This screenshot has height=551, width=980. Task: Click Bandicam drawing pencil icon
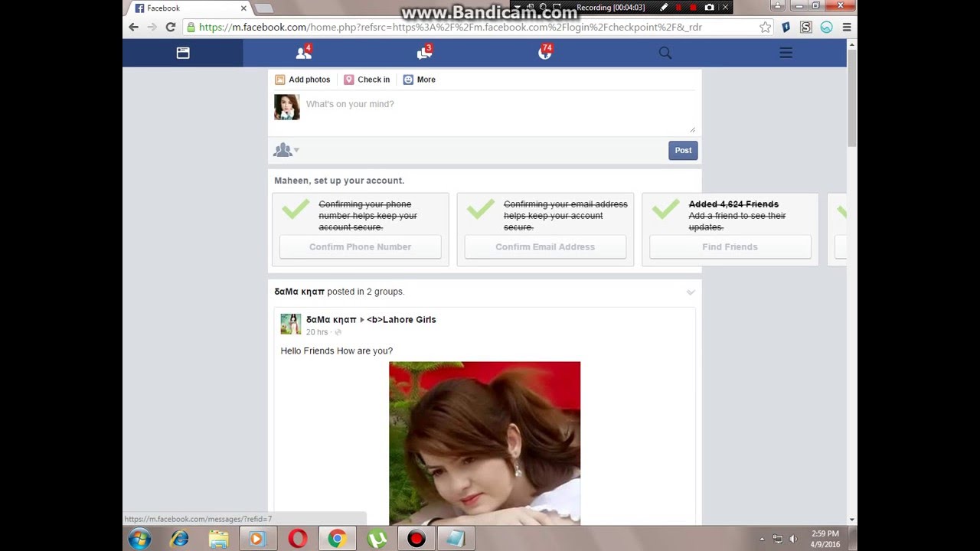[x=664, y=7]
